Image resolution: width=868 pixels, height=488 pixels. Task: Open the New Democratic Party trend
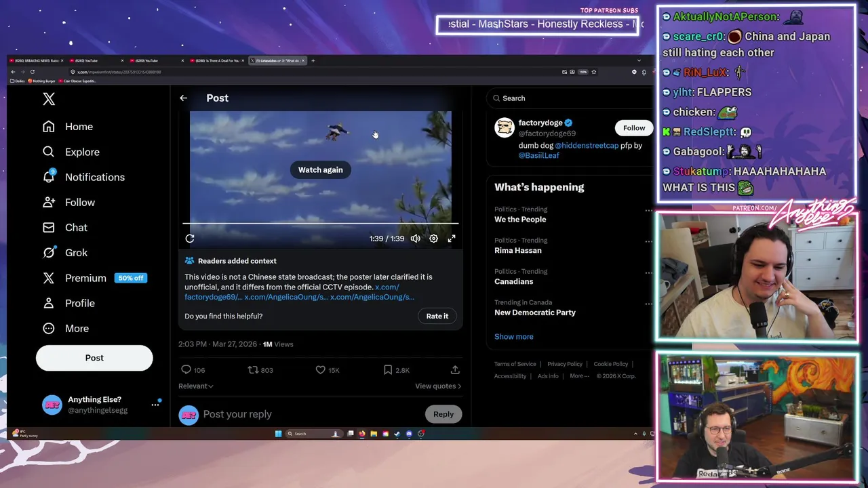(535, 313)
